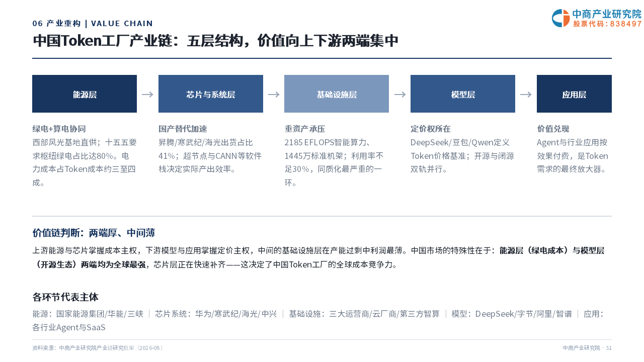Select the paragraph starting 西部风光基地直供
The image size is (644, 362).
point(85,162)
